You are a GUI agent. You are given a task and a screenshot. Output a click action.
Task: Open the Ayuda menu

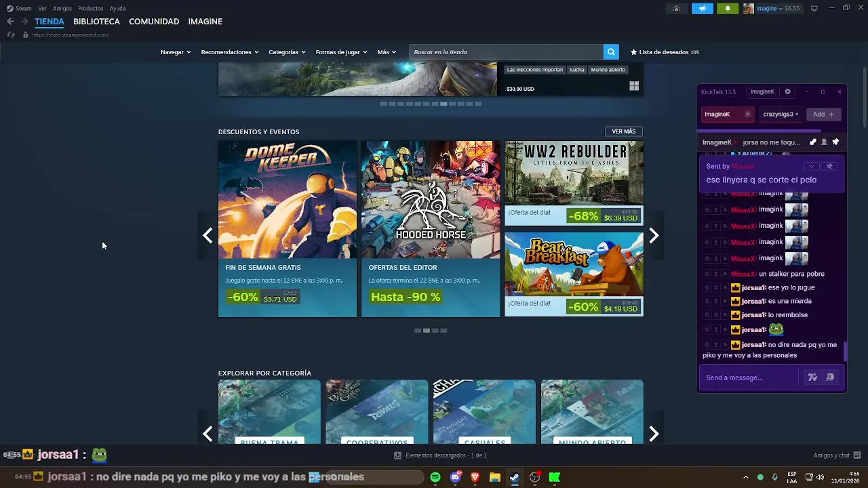click(117, 8)
